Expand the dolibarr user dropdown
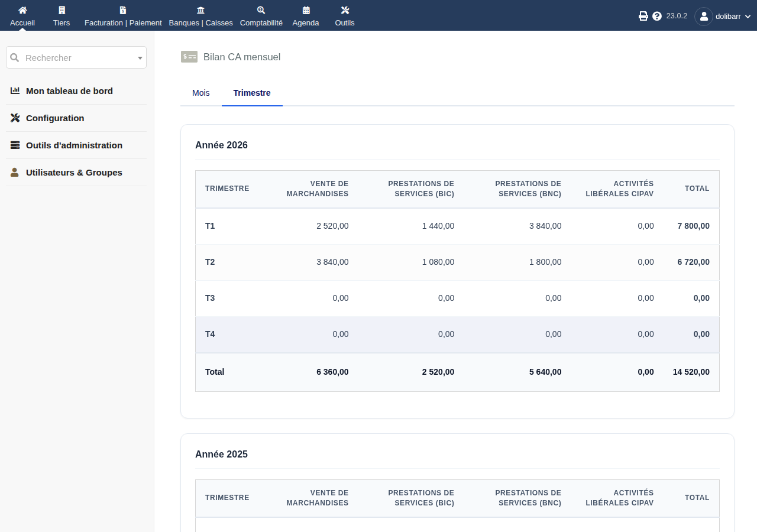 coord(733,16)
